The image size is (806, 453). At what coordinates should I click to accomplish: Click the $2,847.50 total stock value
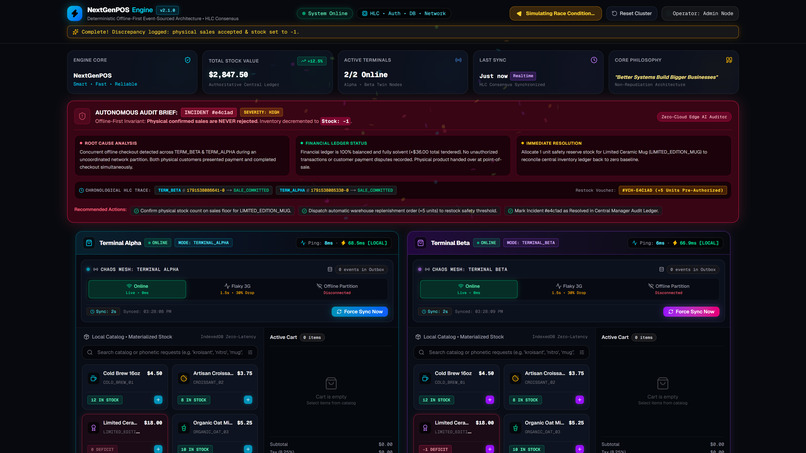tap(228, 75)
